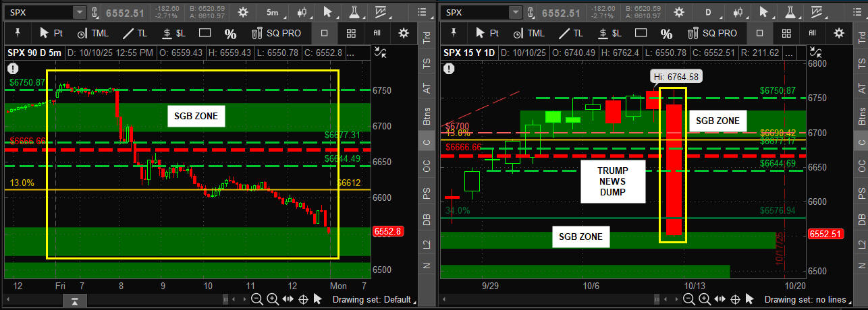Click the pin icon on right chart drawing toolbar
Image resolution: width=868 pixels, height=310 pixels.
point(452,33)
